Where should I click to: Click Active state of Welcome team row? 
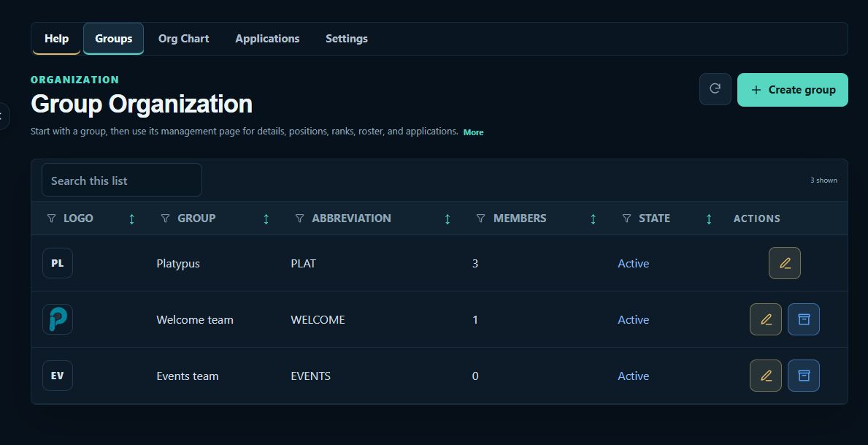633,319
